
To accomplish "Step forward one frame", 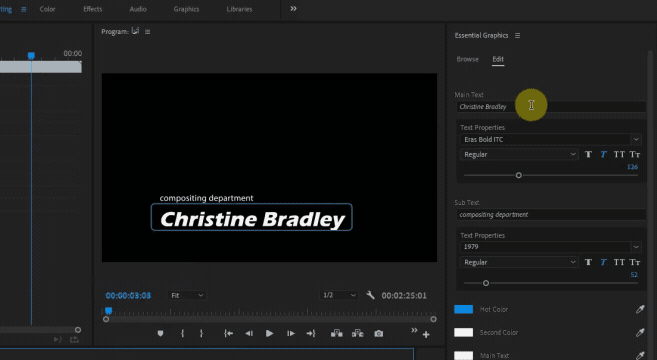I will (290, 334).
